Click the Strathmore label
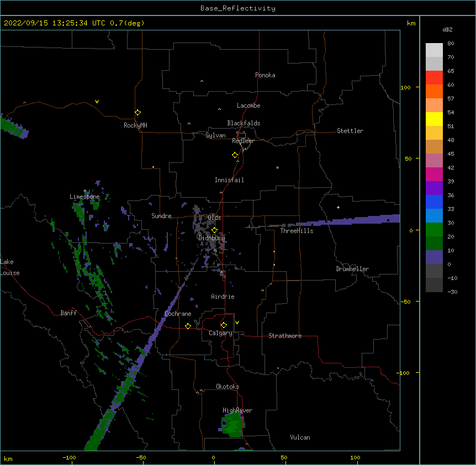 285,336
